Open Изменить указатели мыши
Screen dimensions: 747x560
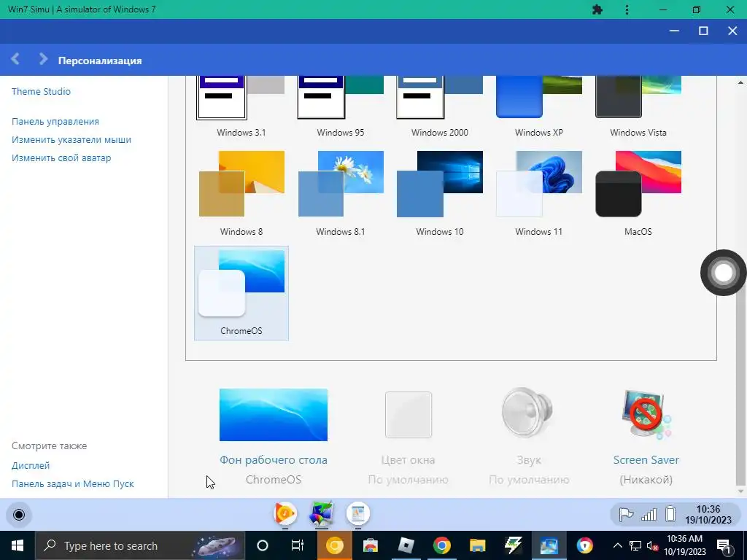(x=71, y=139)
